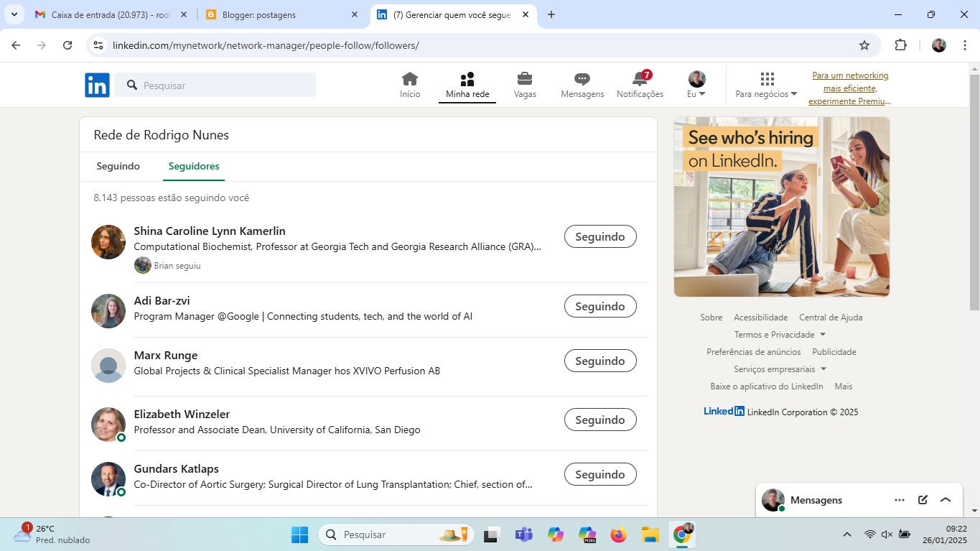
Task: Select the Seguidores tab
Action: [x=194, y=166]
